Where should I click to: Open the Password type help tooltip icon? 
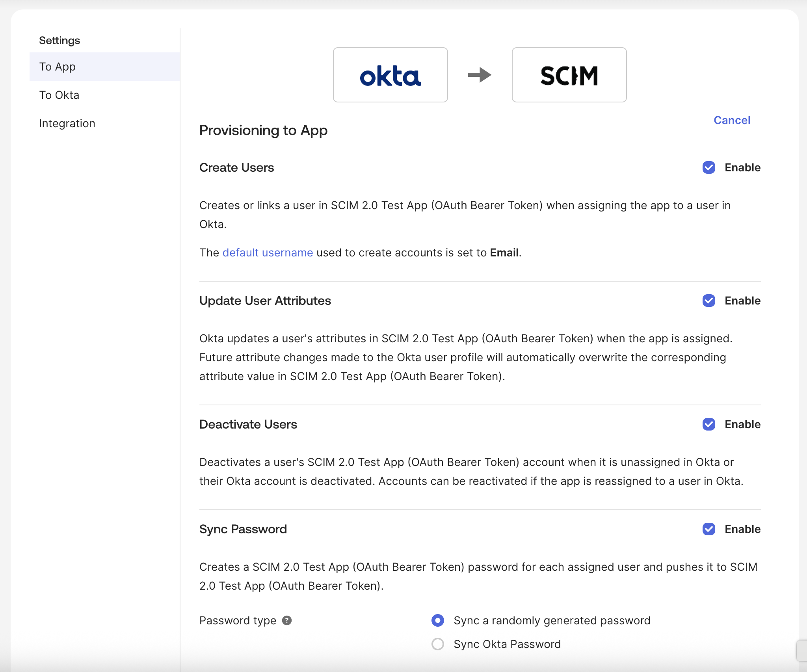286,620
